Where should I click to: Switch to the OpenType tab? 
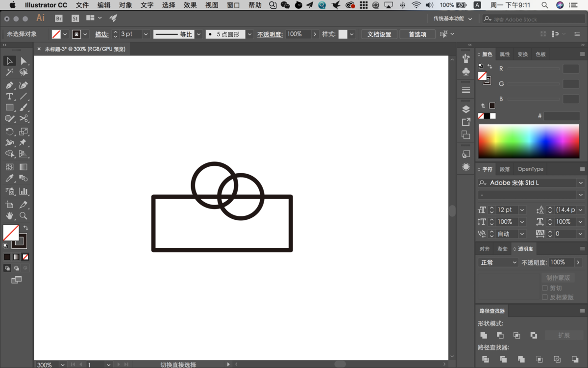(530, 169)
